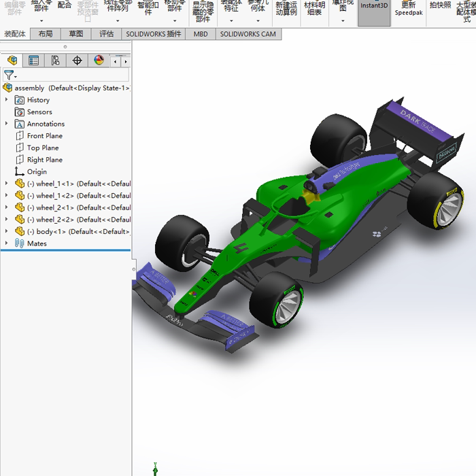Viewport: 476px width, 476px height.
Task: Select the Right Plane text label
Action: coord(45,160)
